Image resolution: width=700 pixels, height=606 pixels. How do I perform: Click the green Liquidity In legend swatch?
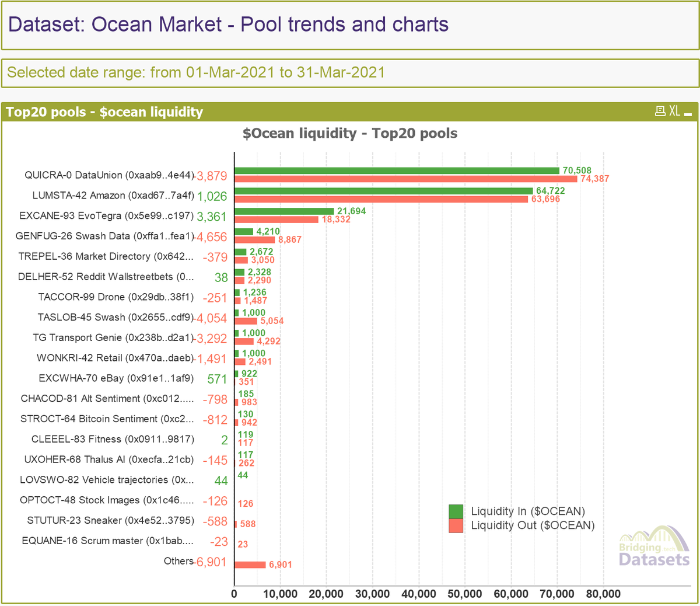[x=456, y=511]
